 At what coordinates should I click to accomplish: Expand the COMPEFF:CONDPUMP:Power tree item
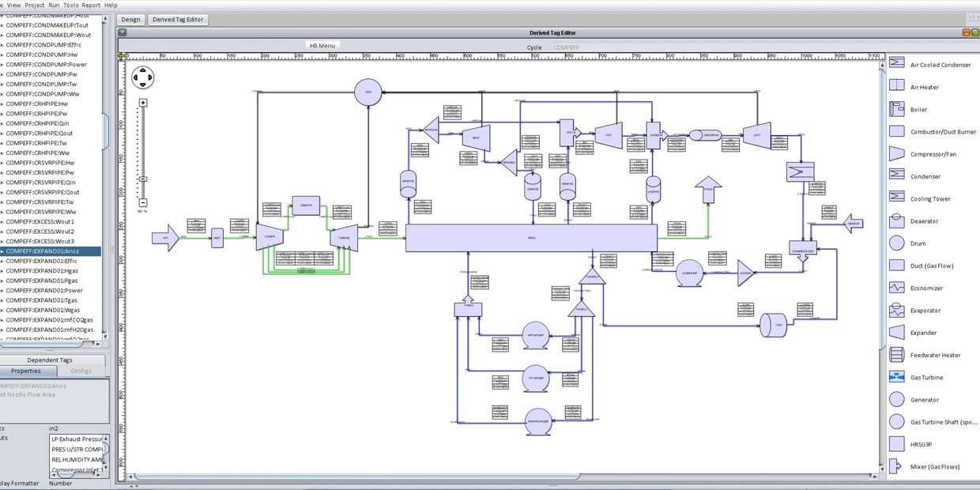click(2, 65)
